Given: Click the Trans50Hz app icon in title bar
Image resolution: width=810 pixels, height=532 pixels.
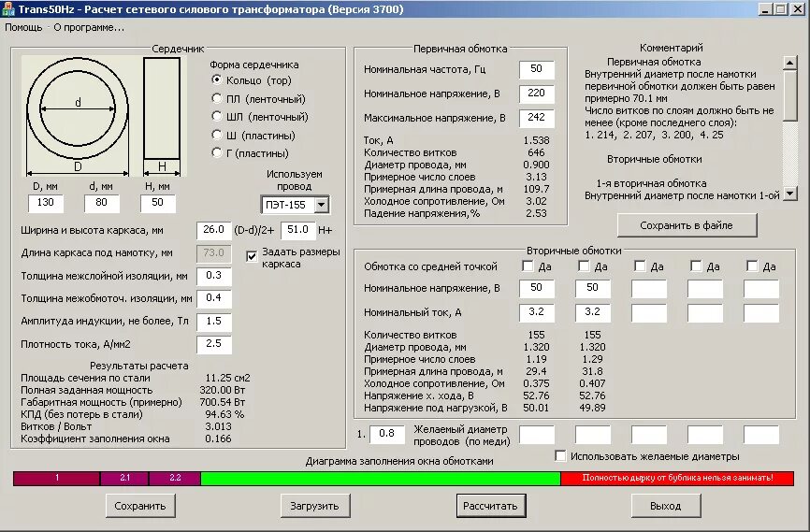Looking at the screenshot, I should (x=7, y=8).
